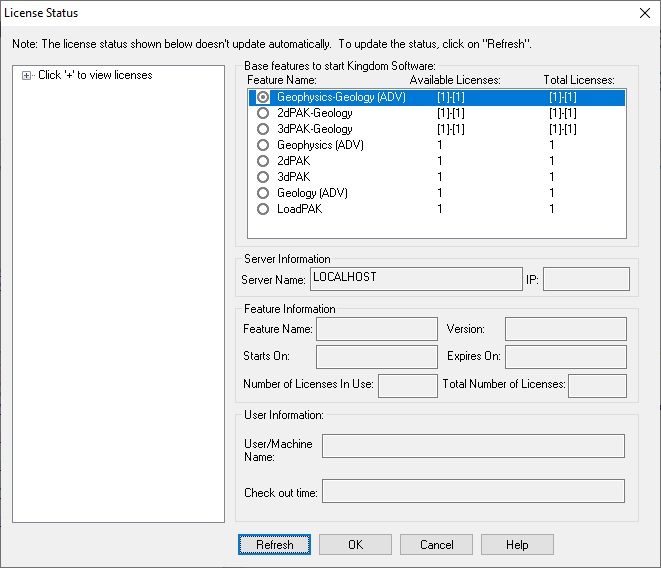
Task: Select 'Click + to view licenses' tree item
Action: click(x=95, y=75)
